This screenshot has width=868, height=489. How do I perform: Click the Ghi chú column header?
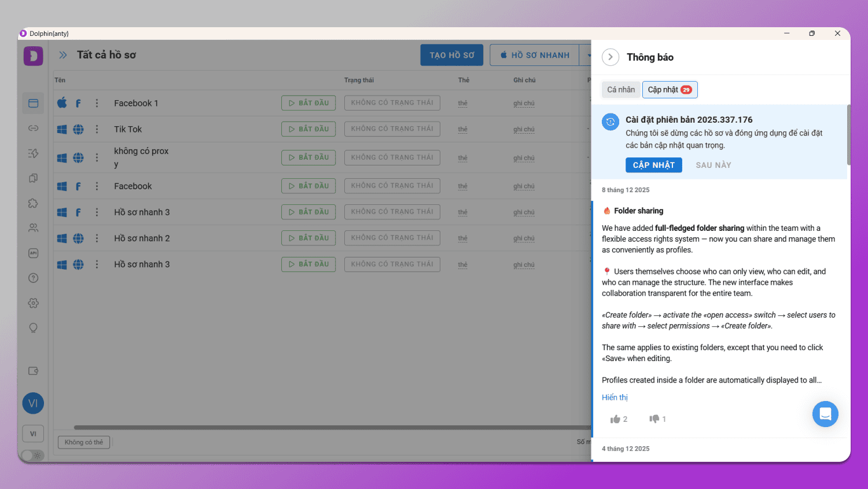(x=524, y=80)
